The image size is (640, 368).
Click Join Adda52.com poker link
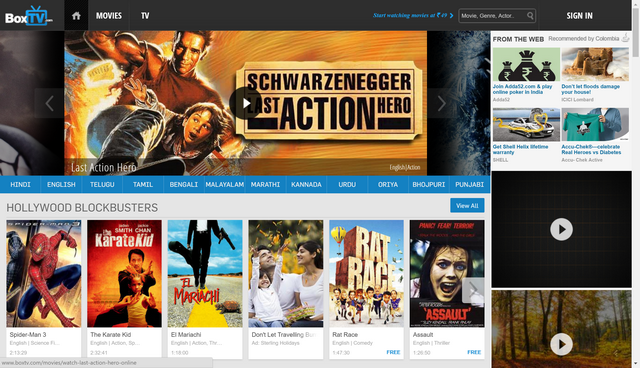(522, 89)
